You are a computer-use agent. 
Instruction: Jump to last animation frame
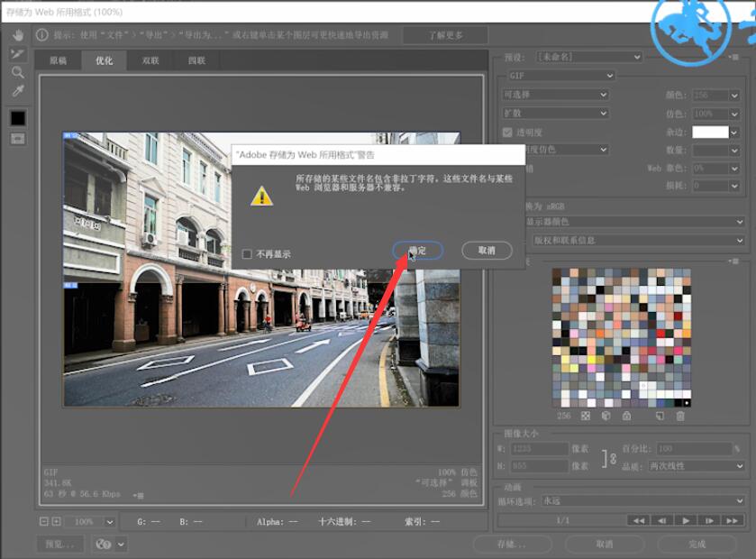pos(733,520)
